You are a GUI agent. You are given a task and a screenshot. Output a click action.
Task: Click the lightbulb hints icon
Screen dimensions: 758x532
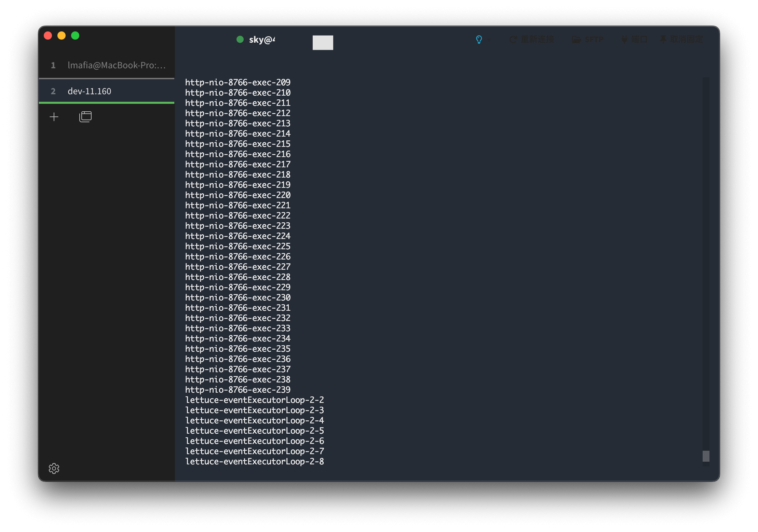pos(479,40)
